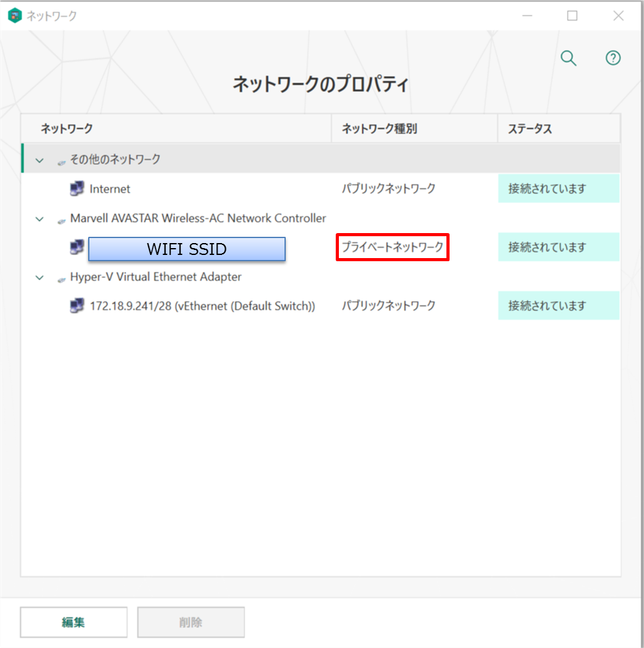Click 接続されています status of Internet

click(x=559, y=189)
